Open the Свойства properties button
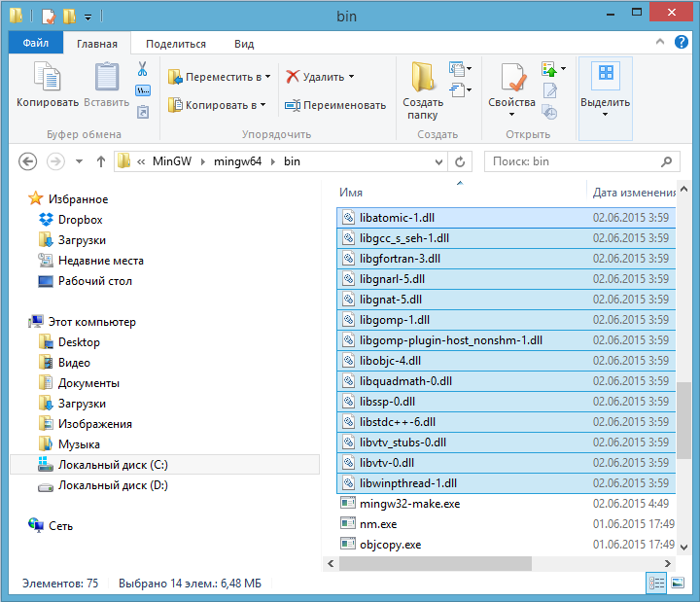700x602 pixels. (x=511, y=89)
